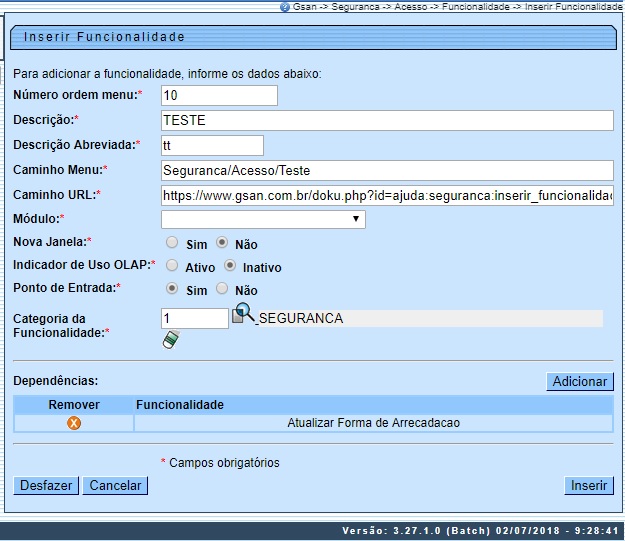625x541 pixels.
Task: Click the magnifier icon to search Categoria
Action: click(244, 315)
